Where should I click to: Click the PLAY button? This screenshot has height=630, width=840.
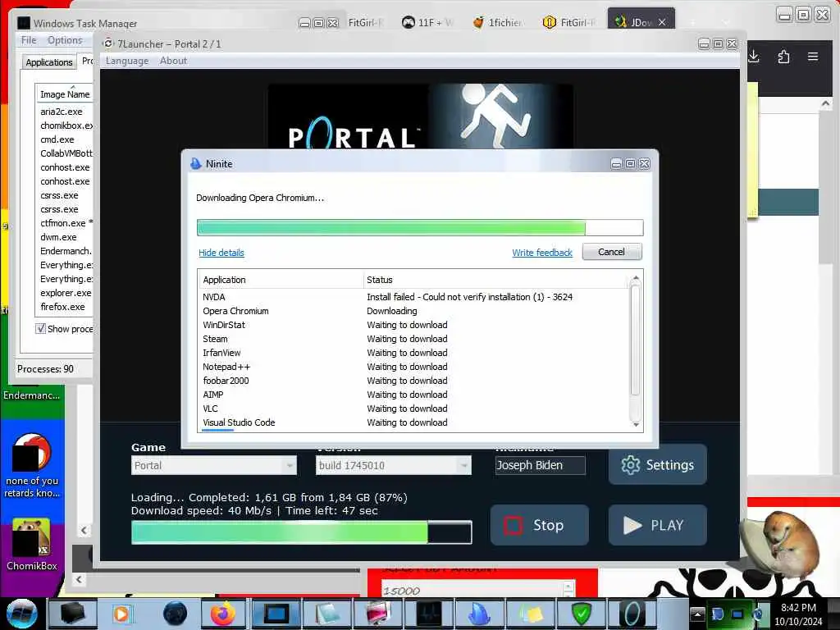tap(657, 525)
